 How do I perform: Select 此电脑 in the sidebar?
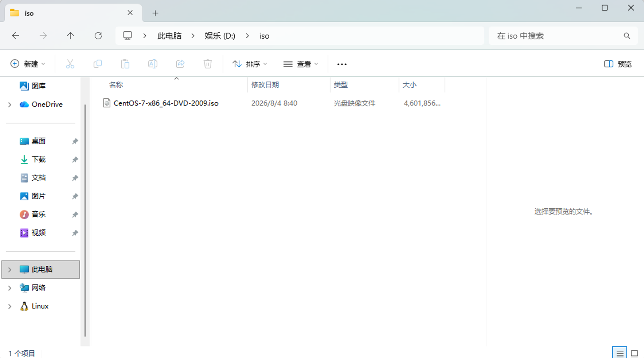point(41,270)
